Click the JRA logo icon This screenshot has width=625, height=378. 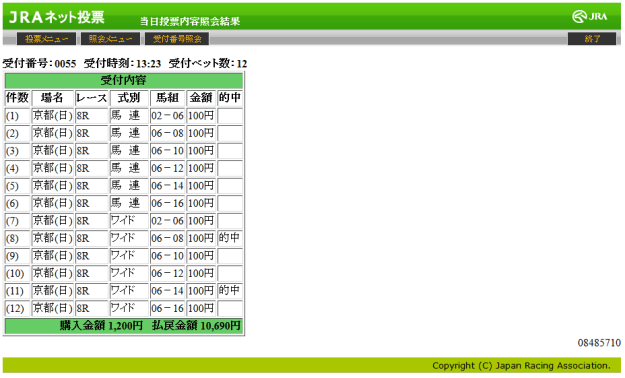coord(590,16)
